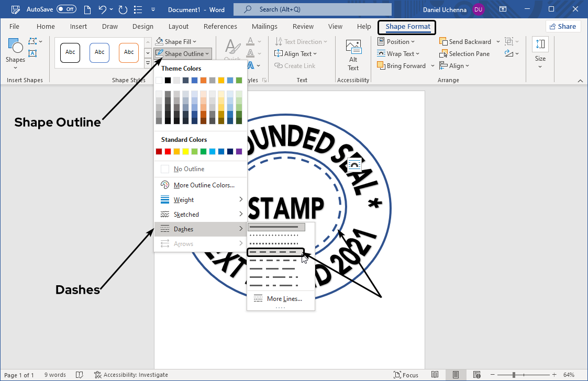588x381 pixels.
Task: Click the Alt Text icon
Action: tap(353, 54)
